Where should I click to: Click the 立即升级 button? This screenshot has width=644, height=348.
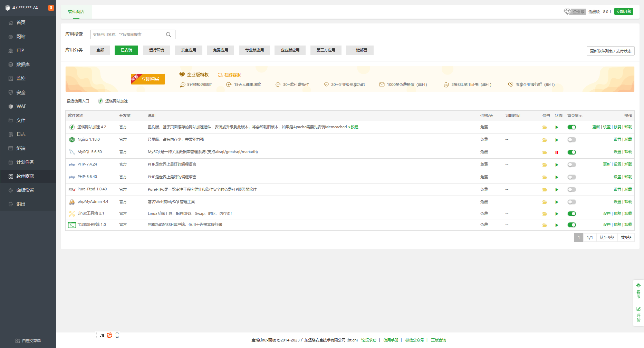(x=624, y=11)
